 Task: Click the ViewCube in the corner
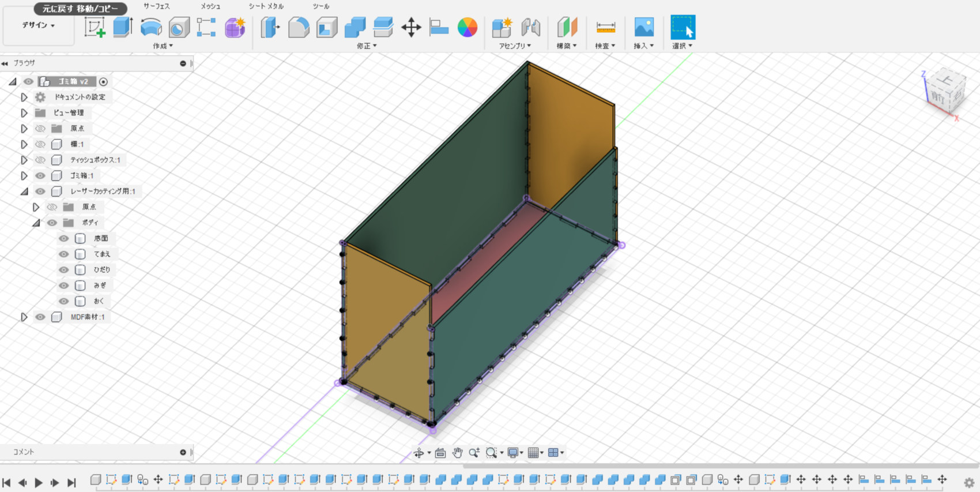945,91
